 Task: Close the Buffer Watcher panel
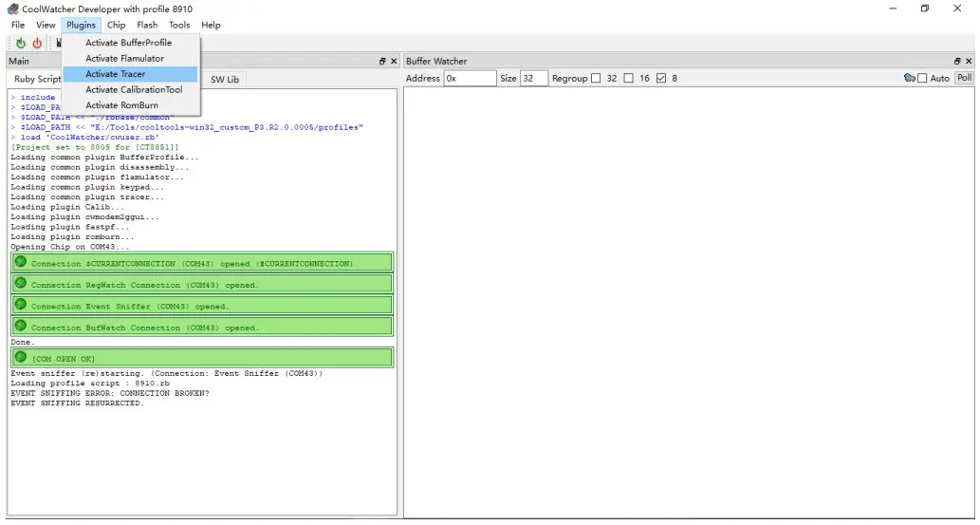point(968,61)
